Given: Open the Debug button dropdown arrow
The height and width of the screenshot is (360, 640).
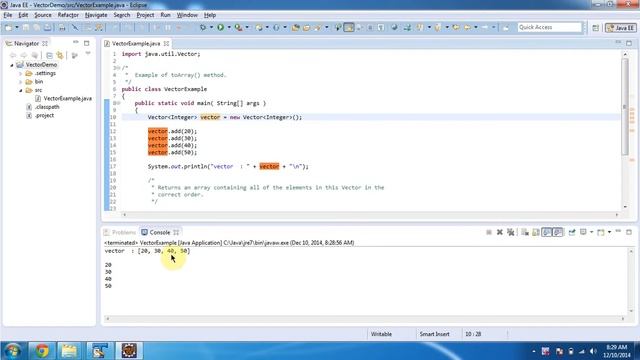Looking at the screenshot, I should 211,27.
